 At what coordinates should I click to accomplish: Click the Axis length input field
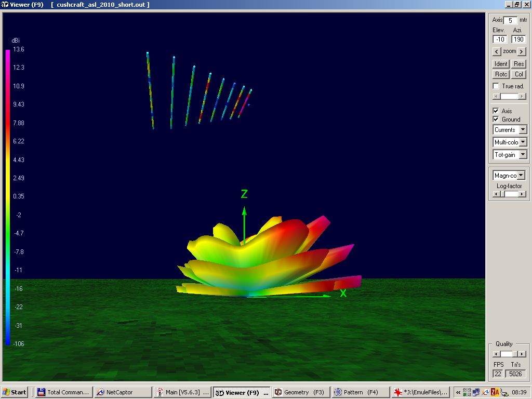click(x=510, y=20)
